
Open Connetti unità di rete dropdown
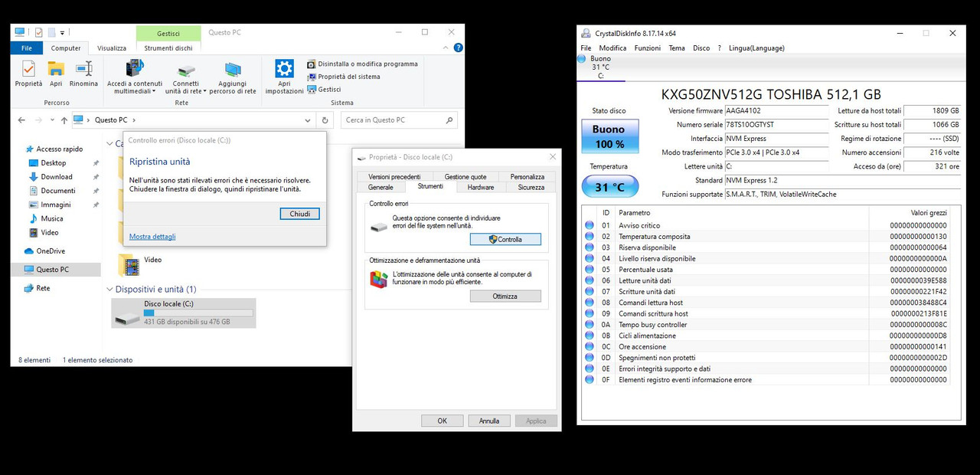pyautogui.click(x=186, y=77)
